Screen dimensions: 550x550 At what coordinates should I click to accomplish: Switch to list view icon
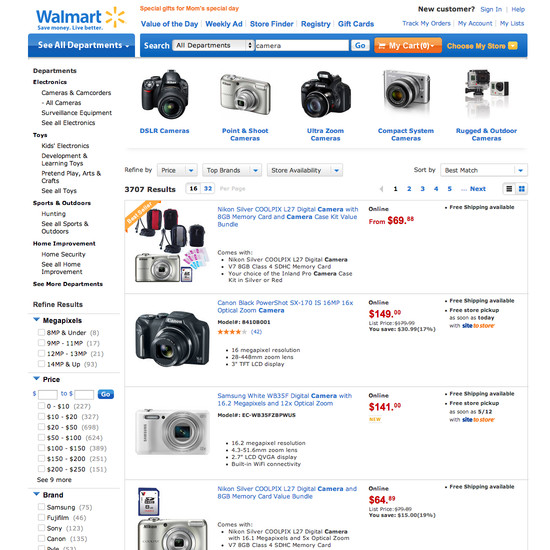click(509, 189)
